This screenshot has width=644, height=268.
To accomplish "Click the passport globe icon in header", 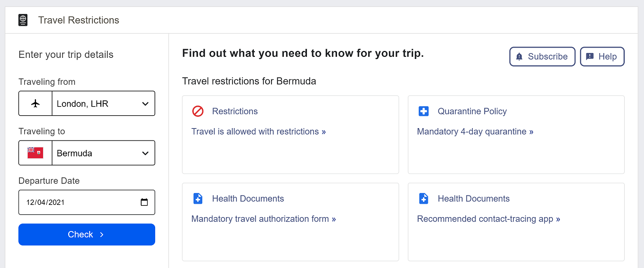I will (23, 20).
